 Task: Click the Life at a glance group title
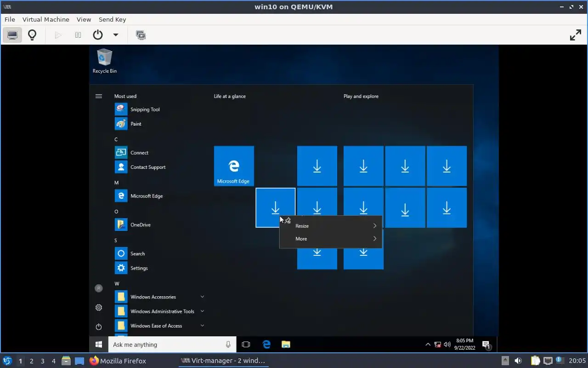pos(230,96)
